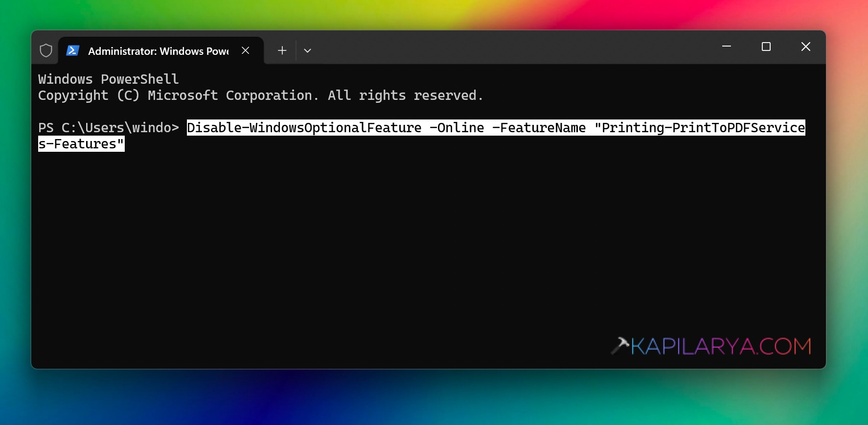The width and height of the screenshot is (868, 425).
Task: Click the Copyright (C) Microsoft Corporation line
Action: (x=260, y=95)
